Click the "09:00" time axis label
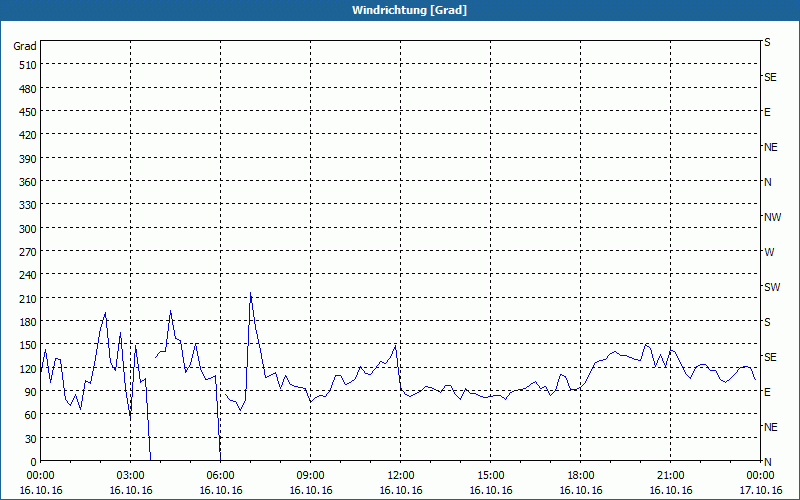Image resolution: width=800 pixels, height=500 pixels. pyautogui.click(x=311, y=476)
